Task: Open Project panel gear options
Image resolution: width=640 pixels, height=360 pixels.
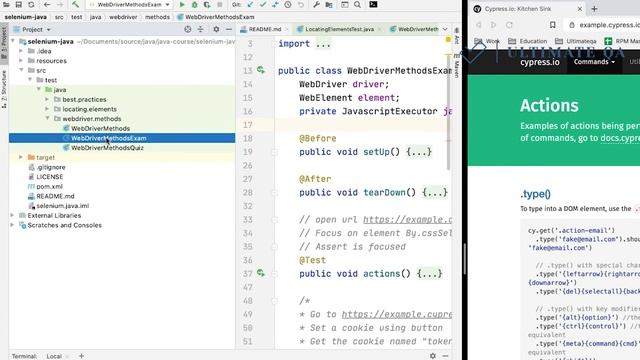Action: click(216, 29)
